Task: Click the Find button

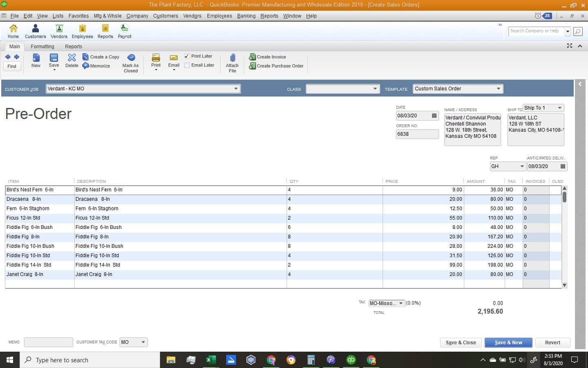Action: tap(12, 66)
